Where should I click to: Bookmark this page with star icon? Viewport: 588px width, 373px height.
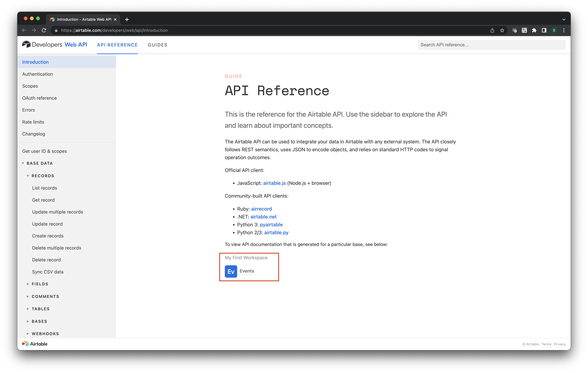(x=502, y=30)
